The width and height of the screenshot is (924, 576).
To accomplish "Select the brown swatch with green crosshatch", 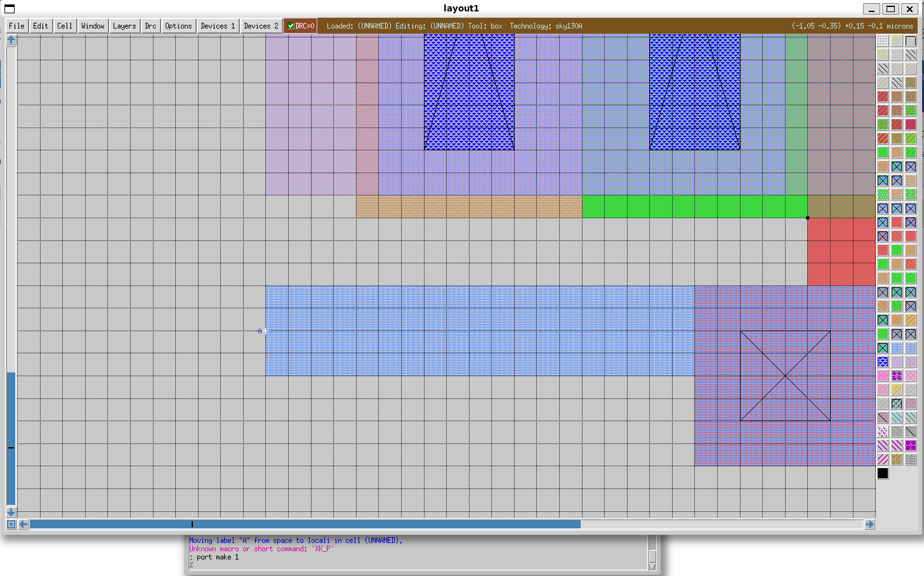I will (x=897, y=138).
